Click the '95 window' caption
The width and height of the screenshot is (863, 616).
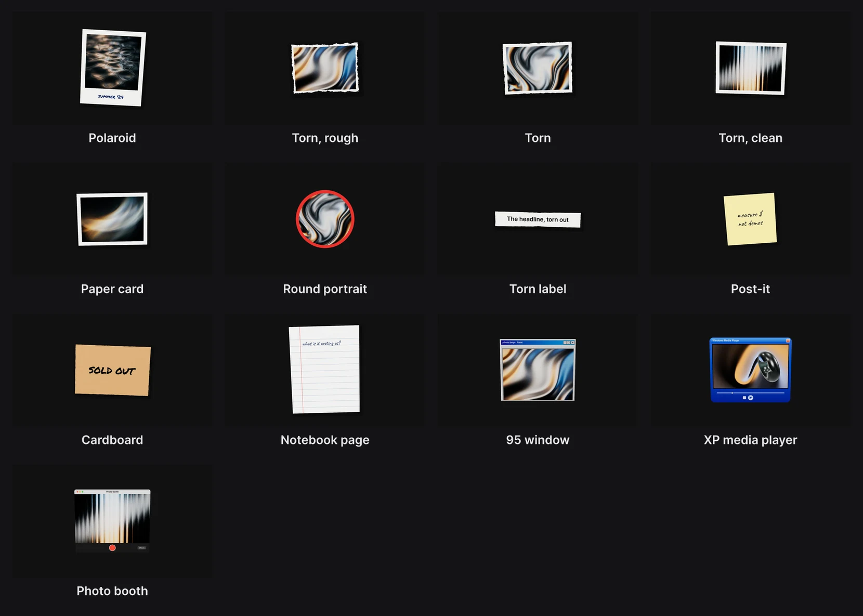point(538,440)
